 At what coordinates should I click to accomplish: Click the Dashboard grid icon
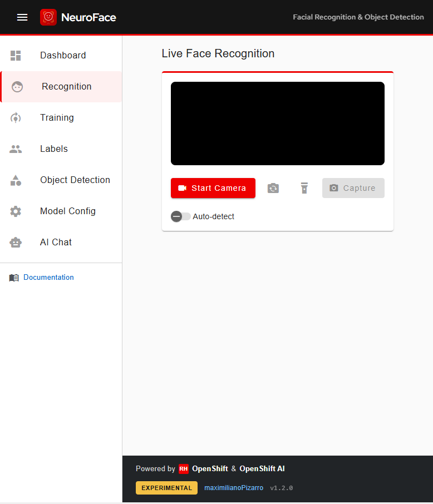tap(16, 56)
